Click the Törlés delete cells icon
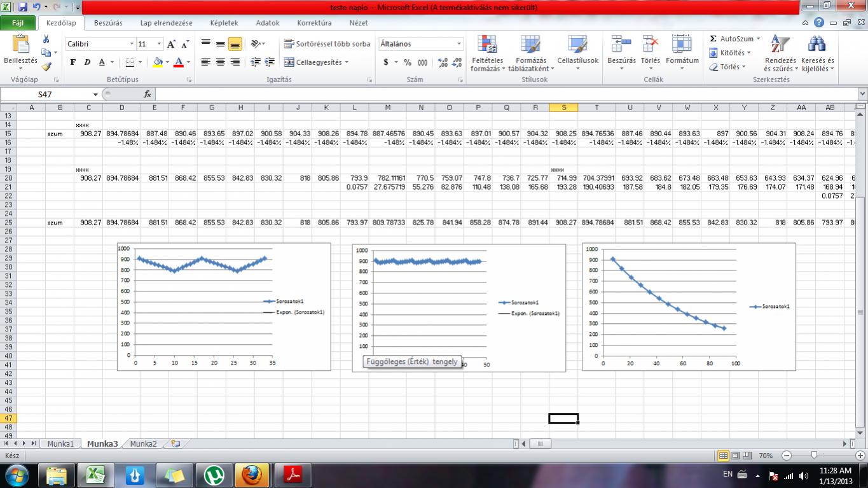868x488 pixels. click(650, 45)
